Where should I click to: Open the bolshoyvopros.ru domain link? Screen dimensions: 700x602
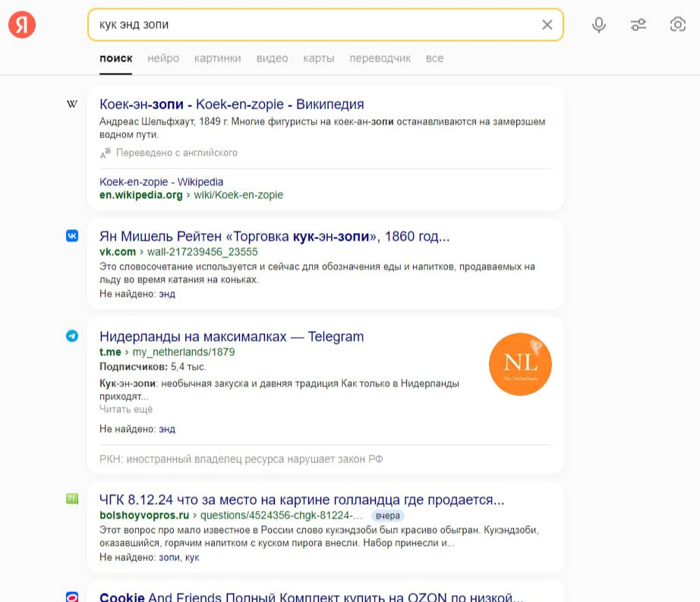pyautogui.click(x=144, y=515)
